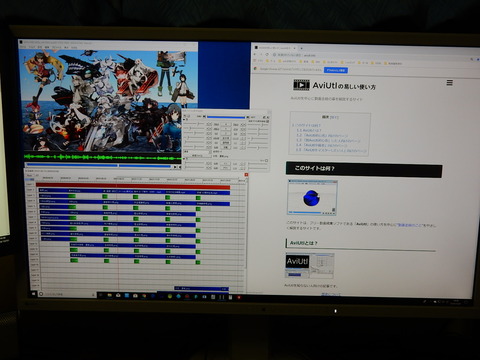Collapse the first section arrow in settings dialog
The height and width of the screenshot is (360, 480).
point(184,119)
